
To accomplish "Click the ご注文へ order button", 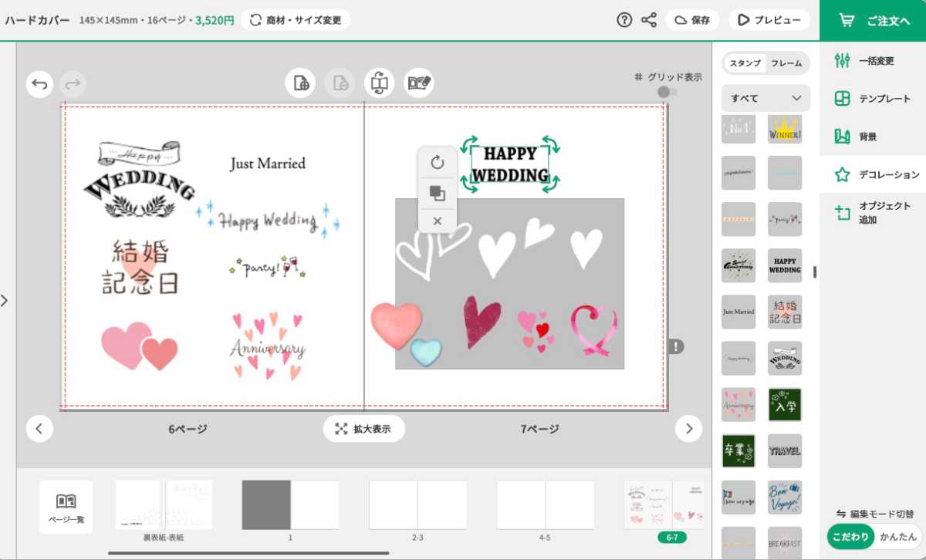I will 874,21.
